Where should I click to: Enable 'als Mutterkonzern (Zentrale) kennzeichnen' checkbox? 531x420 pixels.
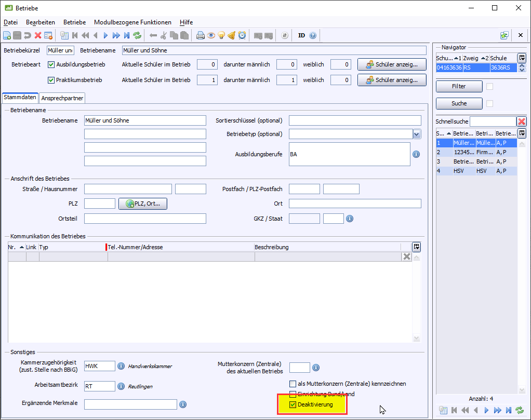coord(293,384)
